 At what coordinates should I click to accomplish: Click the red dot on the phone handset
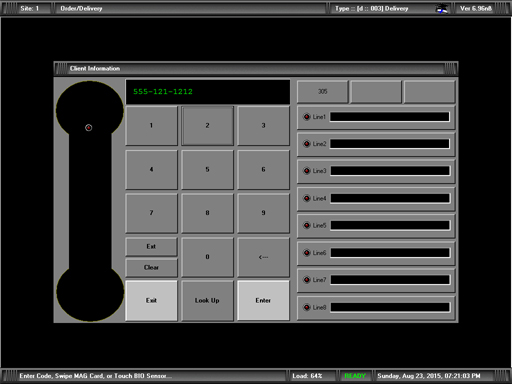[88, 128]
